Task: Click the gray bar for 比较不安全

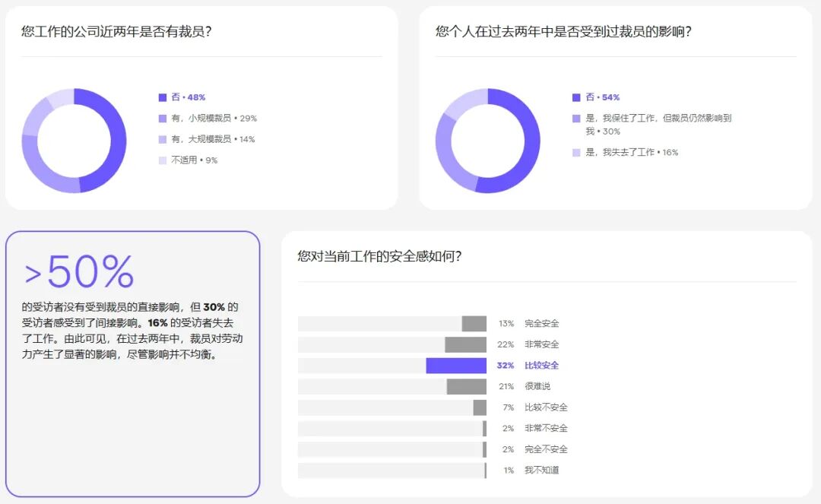Action: click(x=480, y=407)
